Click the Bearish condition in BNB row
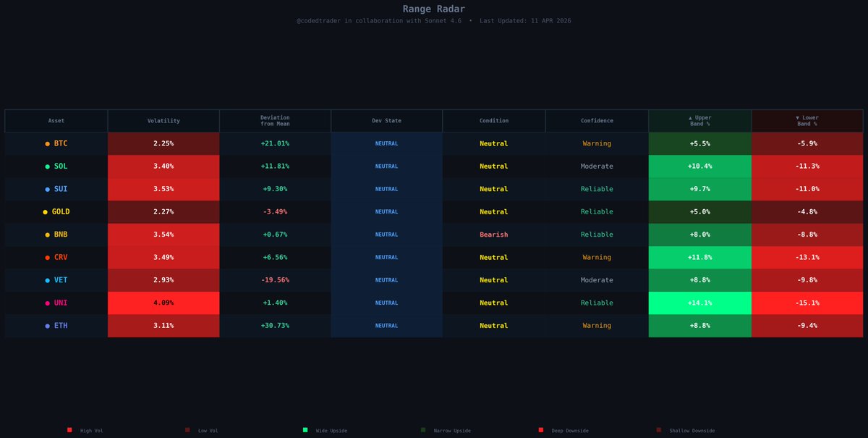This screenshot has width=868, height=438. pos(494,235)
